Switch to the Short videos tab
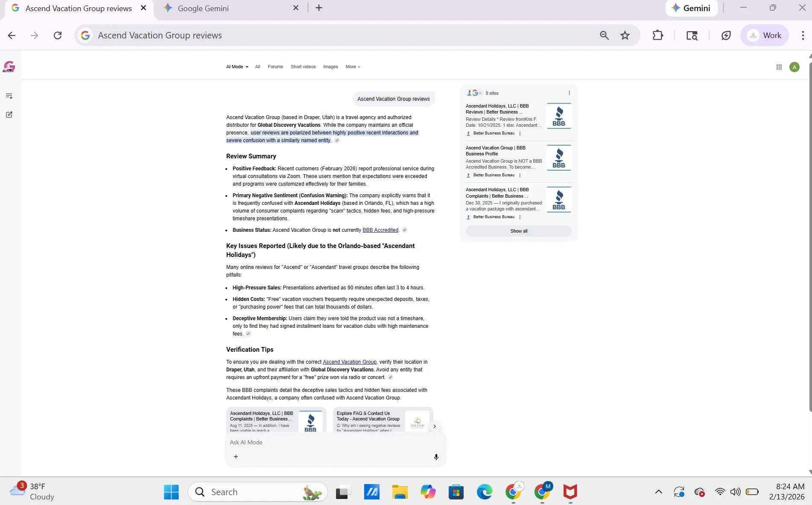 point(303,67)
